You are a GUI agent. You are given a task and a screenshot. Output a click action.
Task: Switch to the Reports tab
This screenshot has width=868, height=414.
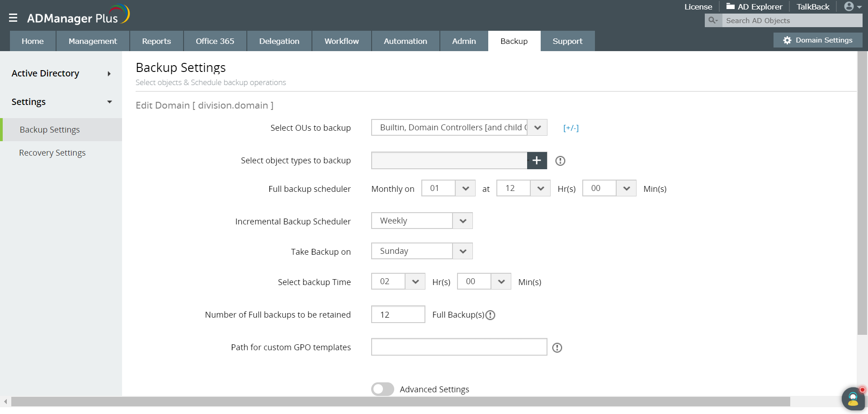click(x=156, y=41)
